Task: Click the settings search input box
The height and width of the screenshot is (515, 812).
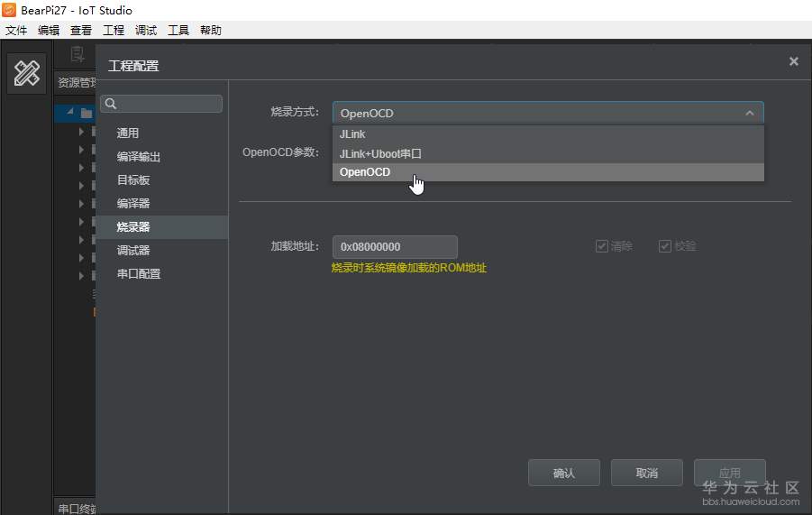Action: 161,104
